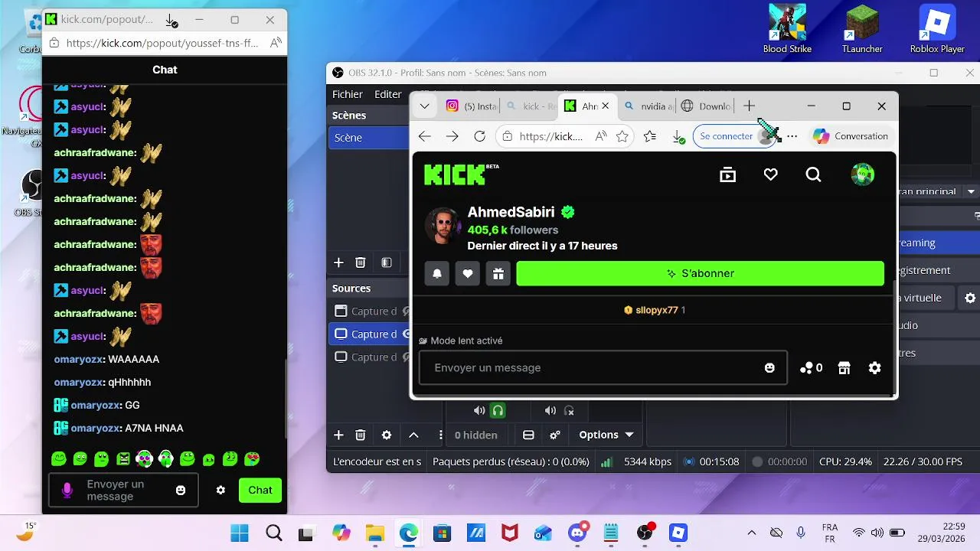Add a new source in OBS Sources
This screenshot has height=551, width=980.
(338, 435)
